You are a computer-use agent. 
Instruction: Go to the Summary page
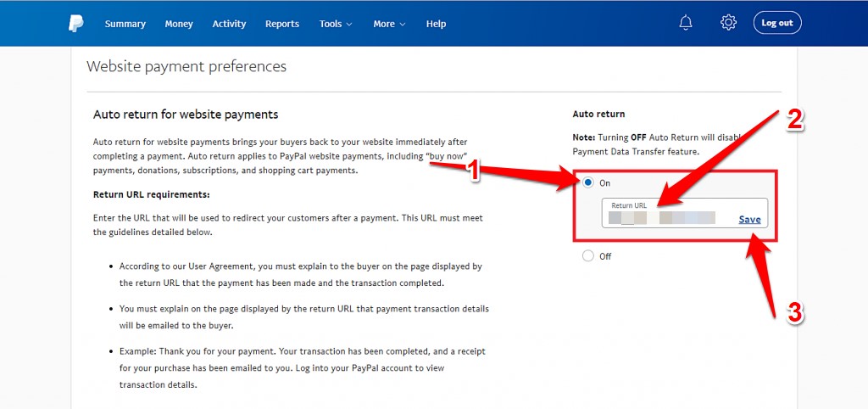tap(125, 24)
